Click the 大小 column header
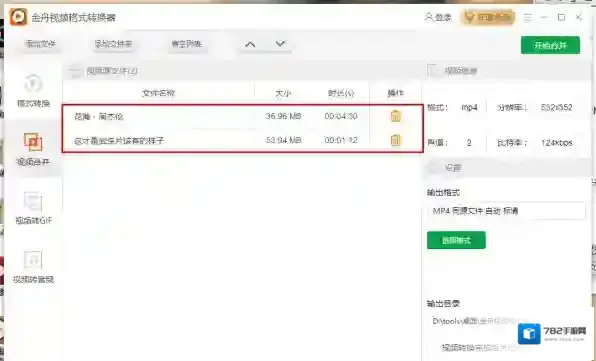 click(283, 93)
